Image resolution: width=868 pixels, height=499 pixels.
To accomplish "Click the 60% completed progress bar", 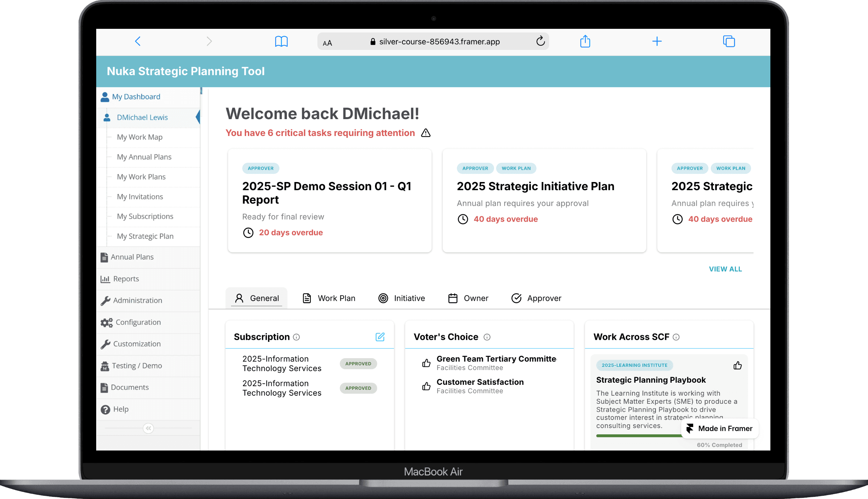I will 638,436.
